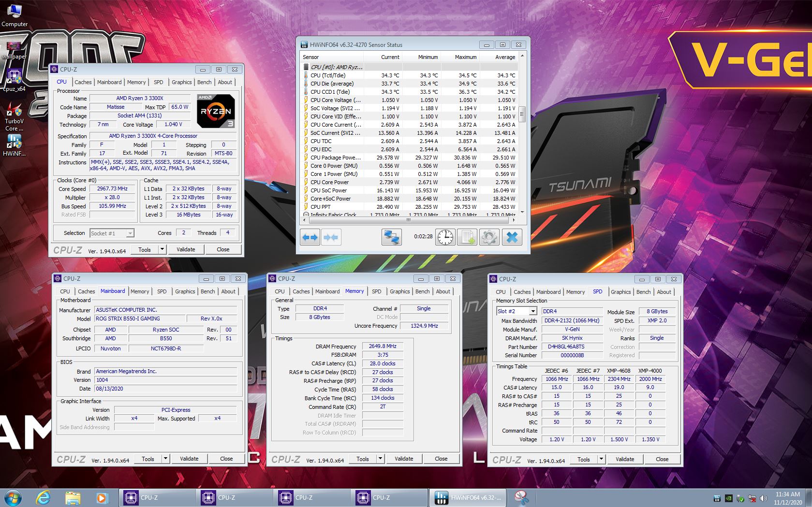812x507 pixels.
Task: Open the Windows Start orb
Action: pos(13,497)
